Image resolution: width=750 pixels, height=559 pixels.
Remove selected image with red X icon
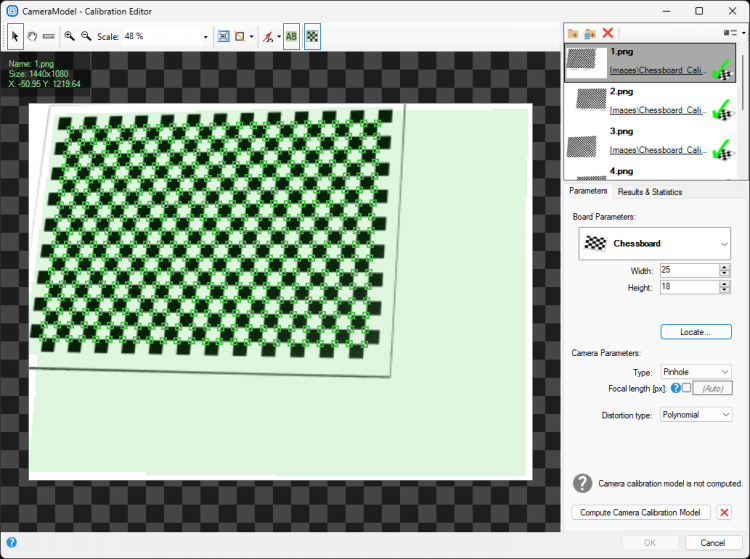(607, 33)
